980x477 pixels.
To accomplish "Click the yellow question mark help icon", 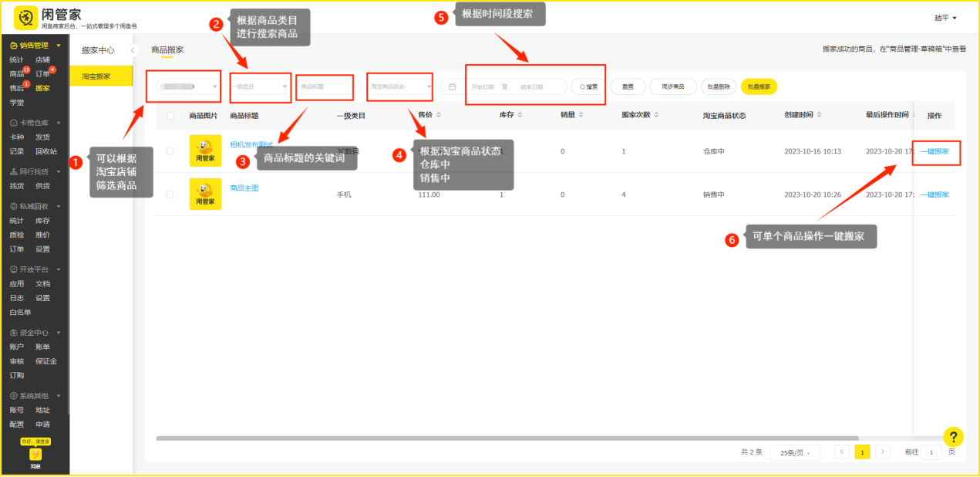I will tap(953, 437).
